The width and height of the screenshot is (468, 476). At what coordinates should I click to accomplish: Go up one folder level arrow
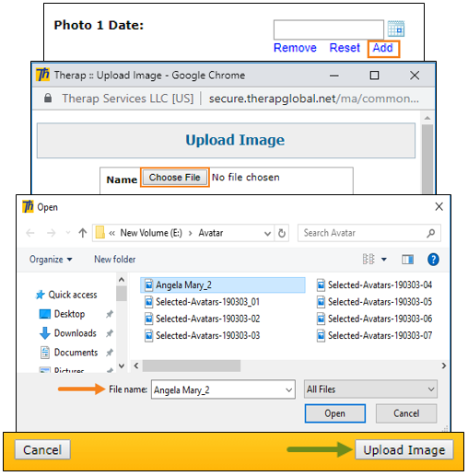[x=82, y=233]
